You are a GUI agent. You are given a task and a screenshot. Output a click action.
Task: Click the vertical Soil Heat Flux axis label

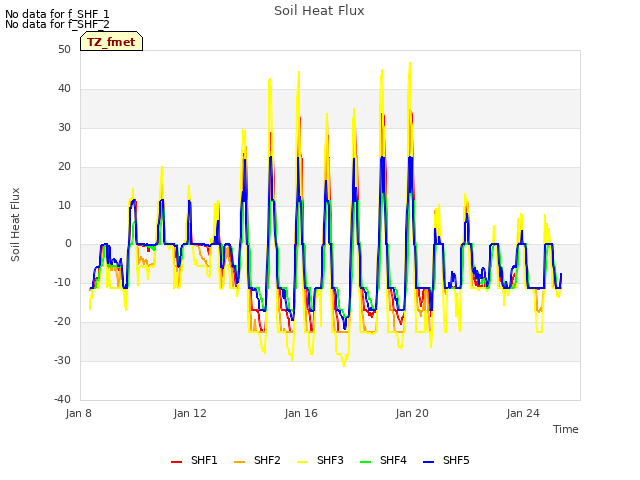point(15,224)
